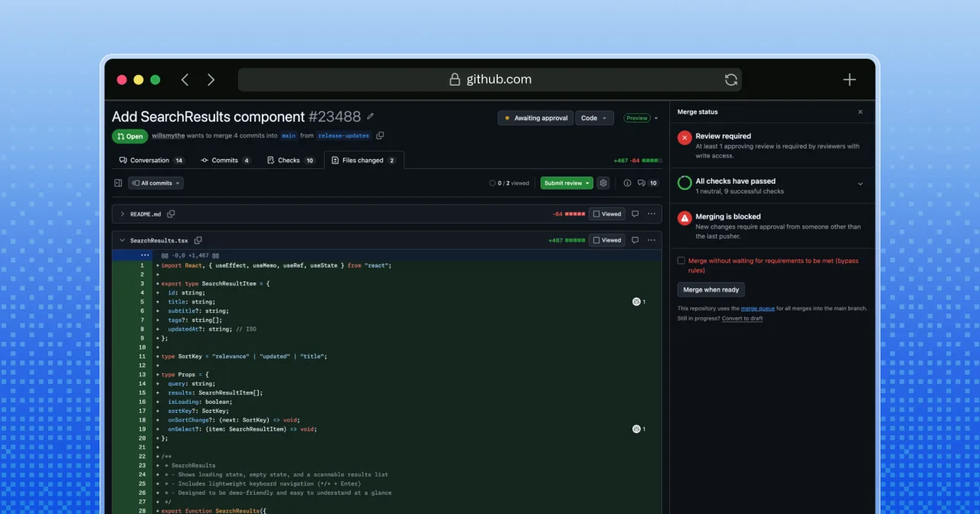Copy the README.md file path
The image size is (980, 514).
pyautogui.click(x=171, y=214)
